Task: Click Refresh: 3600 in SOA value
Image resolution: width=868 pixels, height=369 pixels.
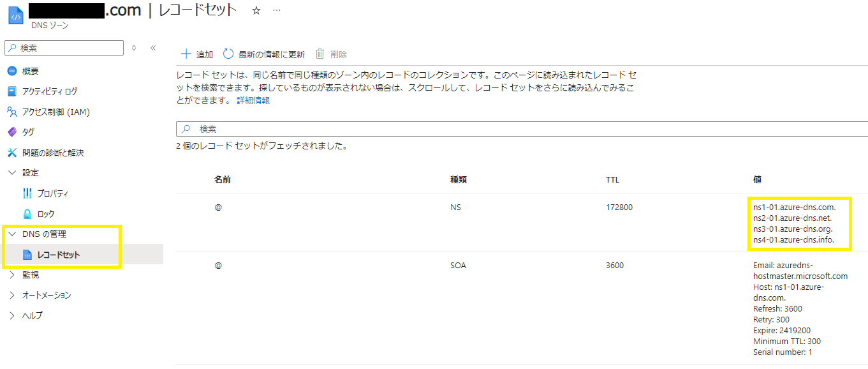Action: point(777,309)
